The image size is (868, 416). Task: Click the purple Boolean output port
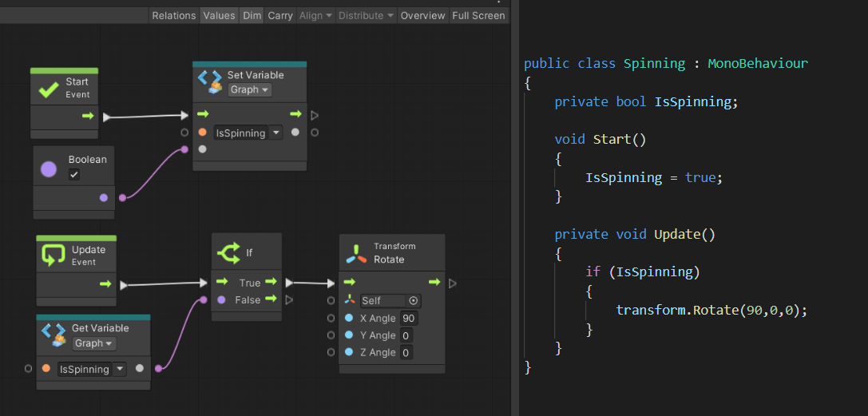104,197
